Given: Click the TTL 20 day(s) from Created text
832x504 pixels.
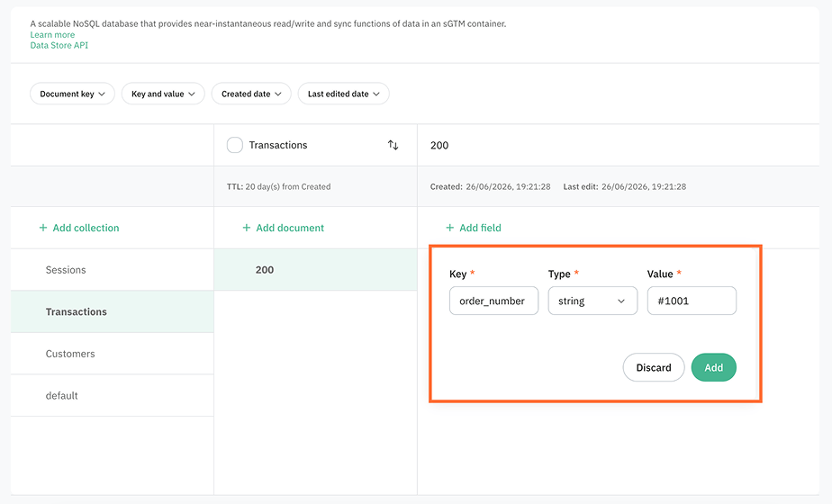Looking at the screenshot, I should pos(278,186).
